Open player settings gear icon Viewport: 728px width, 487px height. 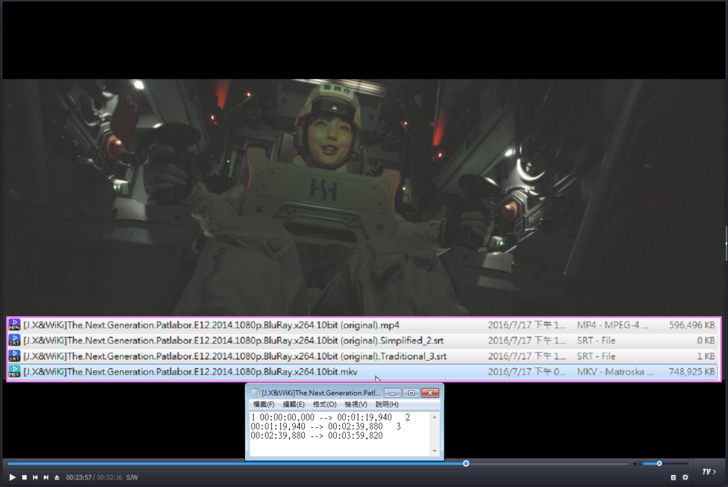coord(685,478)
